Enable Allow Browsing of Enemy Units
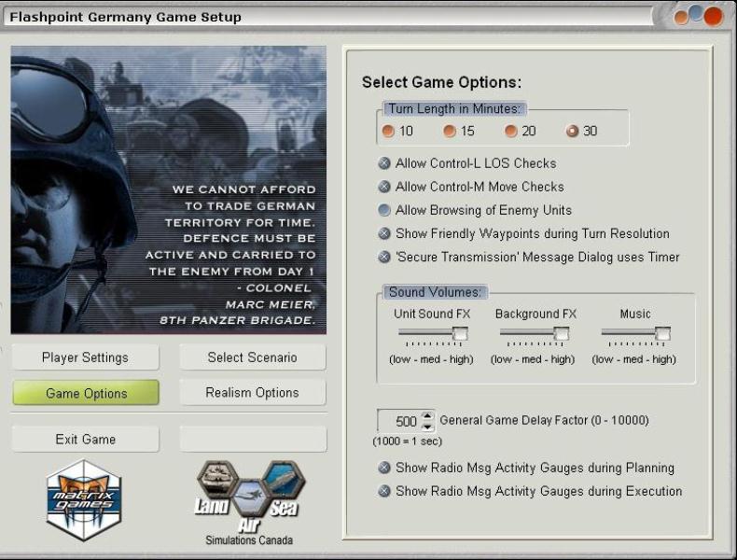This screenshot has height=560, width=737. point(384,210)
